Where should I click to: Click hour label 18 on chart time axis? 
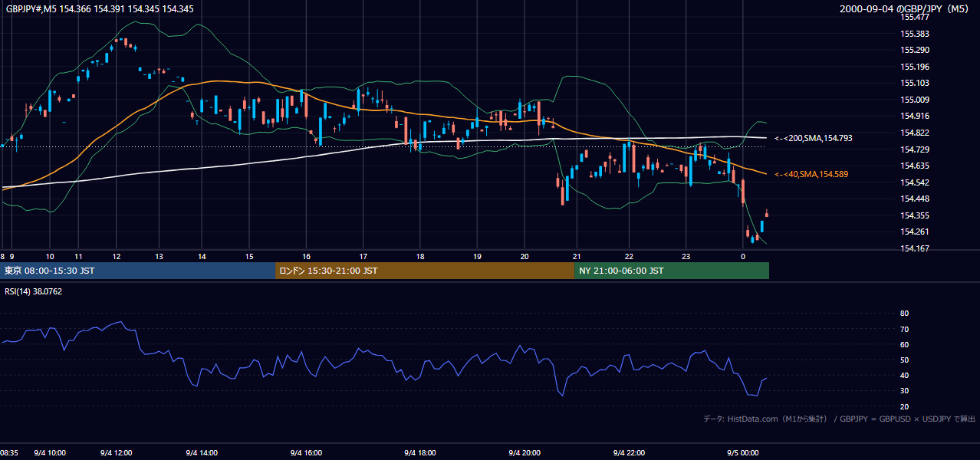click(x=420, y=256)
